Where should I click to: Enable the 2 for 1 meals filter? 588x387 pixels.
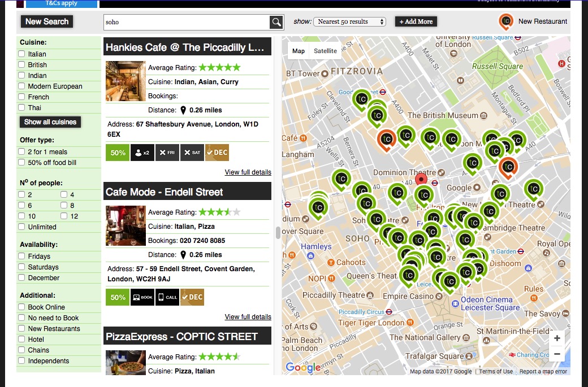[x=21, y=152]
